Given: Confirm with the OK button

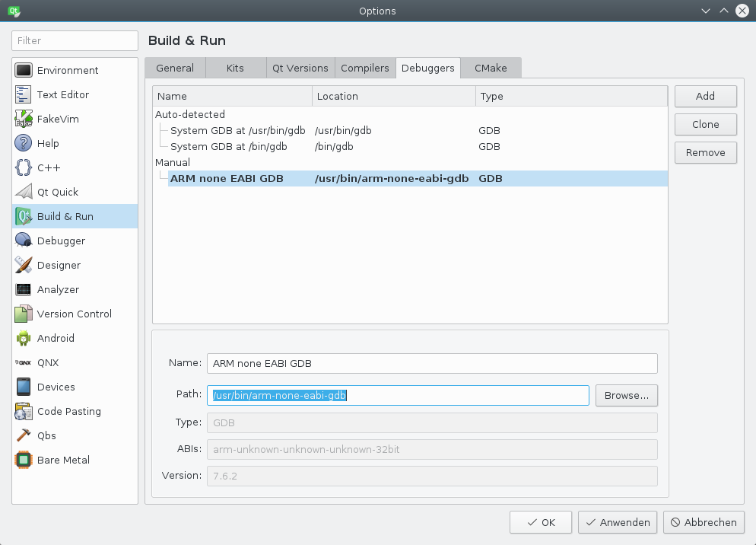Looking at the screenshot, I should click(541, 522).
